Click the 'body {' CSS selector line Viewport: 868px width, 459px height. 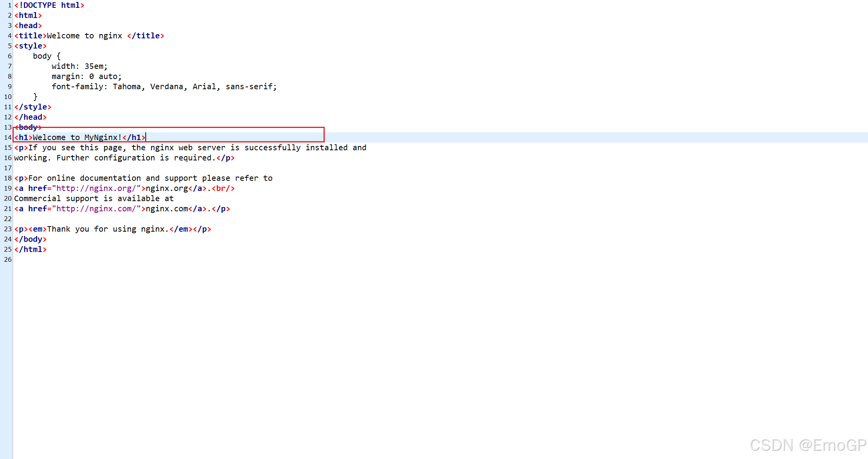(47, 56)
